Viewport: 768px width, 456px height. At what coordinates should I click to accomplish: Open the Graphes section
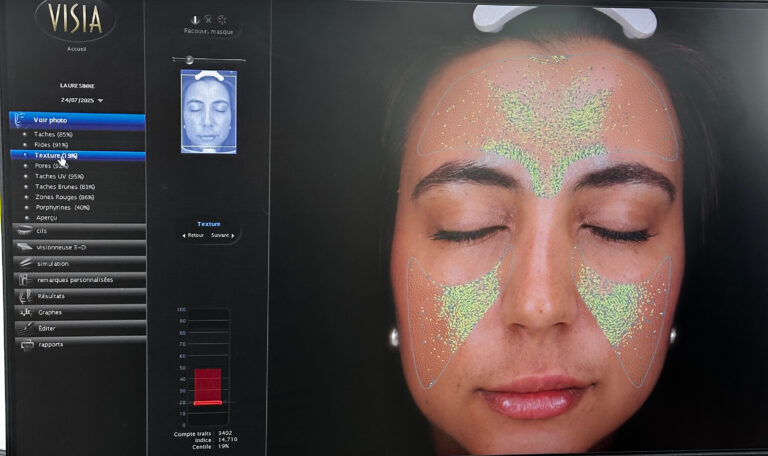point(79,312)
